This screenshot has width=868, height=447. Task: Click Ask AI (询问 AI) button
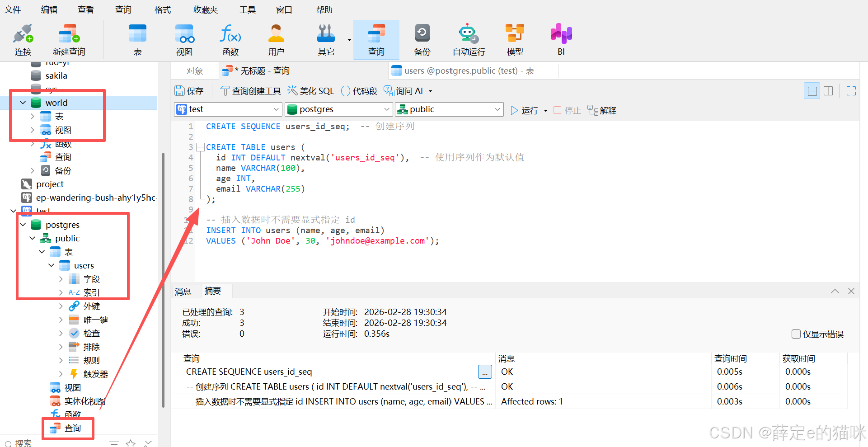(x=403, y=91)
